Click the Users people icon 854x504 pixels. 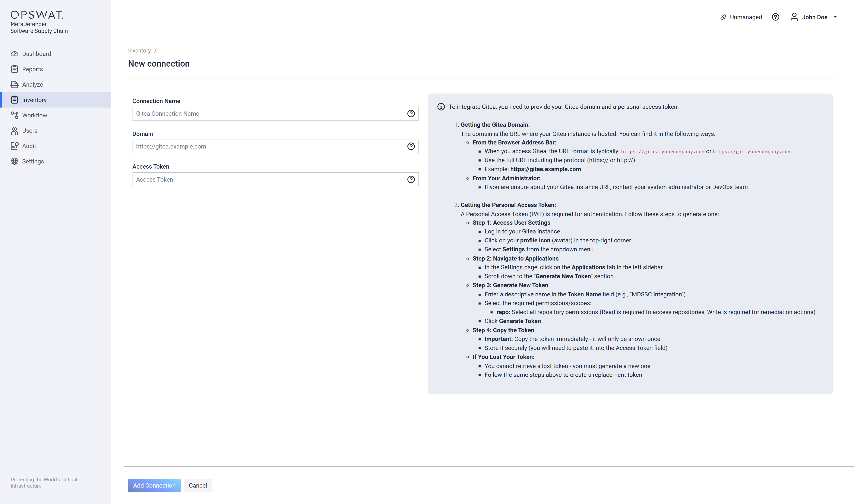coord(14,131)
